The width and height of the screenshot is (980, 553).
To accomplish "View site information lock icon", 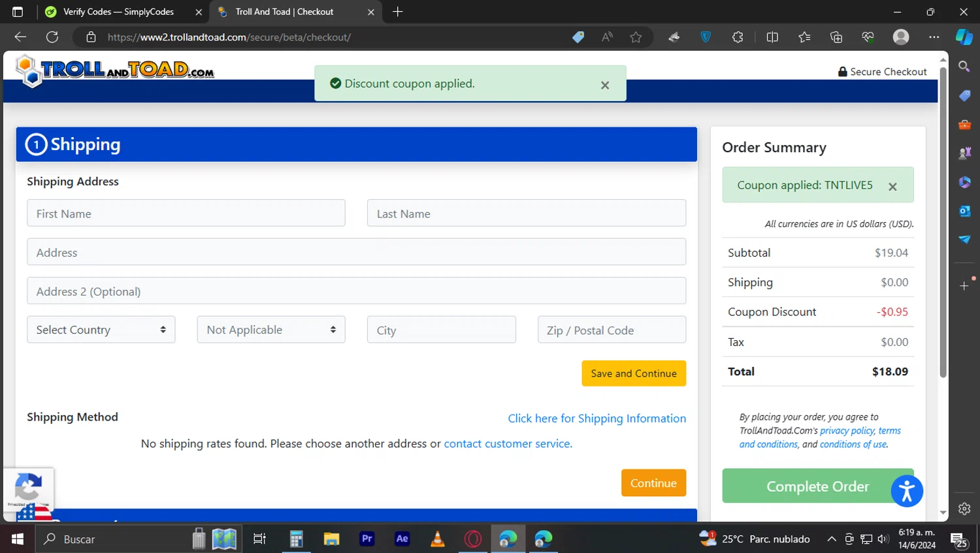I will (x=91, y=37).
